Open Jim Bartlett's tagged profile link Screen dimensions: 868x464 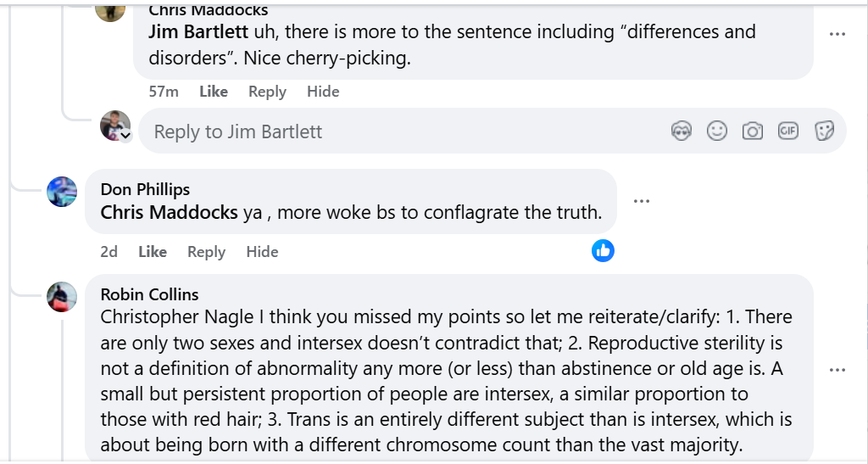click(x=198, y=32)
